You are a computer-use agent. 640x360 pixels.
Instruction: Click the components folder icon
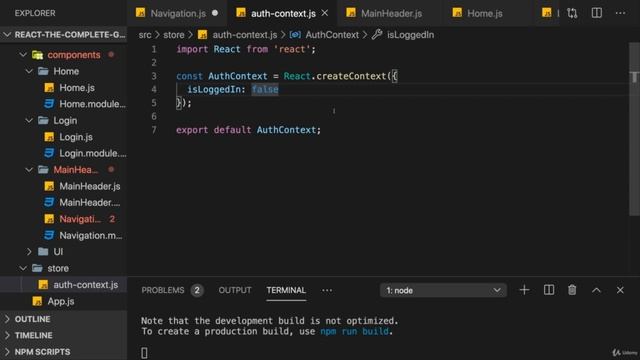(x=38, y=55)
